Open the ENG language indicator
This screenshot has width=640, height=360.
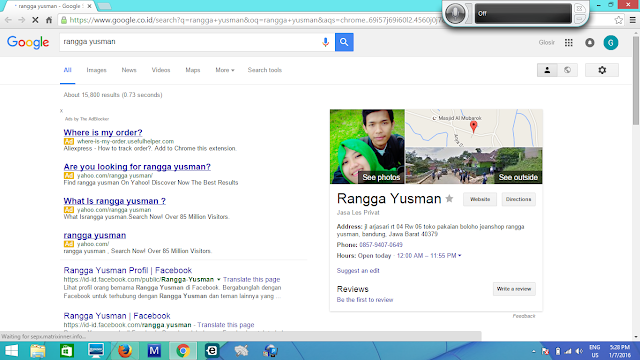click(x=595, y=351)
